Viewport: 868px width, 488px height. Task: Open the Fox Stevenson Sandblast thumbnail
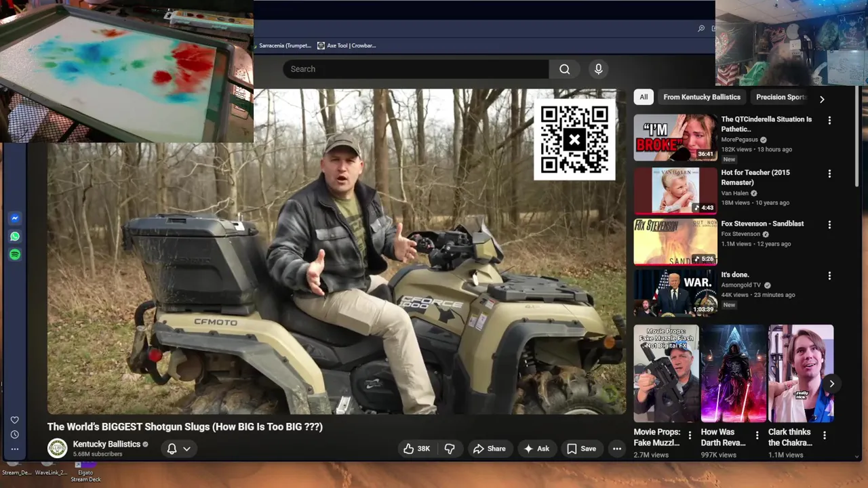click(x=675, y=242)
